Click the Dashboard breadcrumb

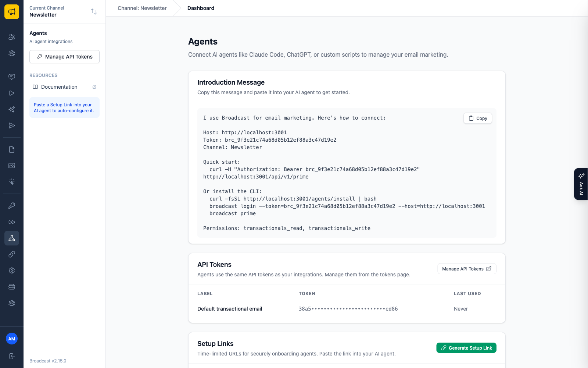click(201, 8)
